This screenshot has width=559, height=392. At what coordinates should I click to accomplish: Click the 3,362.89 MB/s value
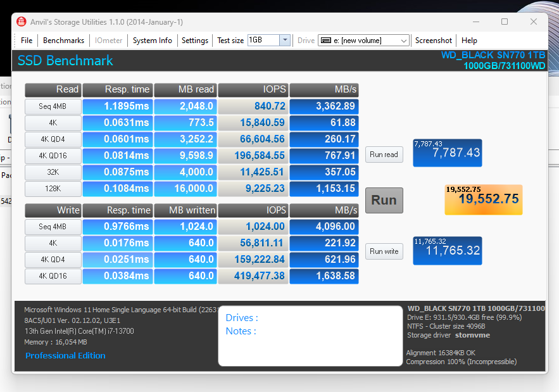(x=324, y=106)
